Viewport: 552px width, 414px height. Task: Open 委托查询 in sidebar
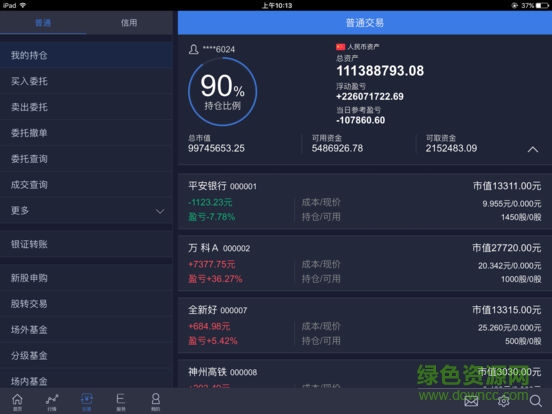click(86, 159)
